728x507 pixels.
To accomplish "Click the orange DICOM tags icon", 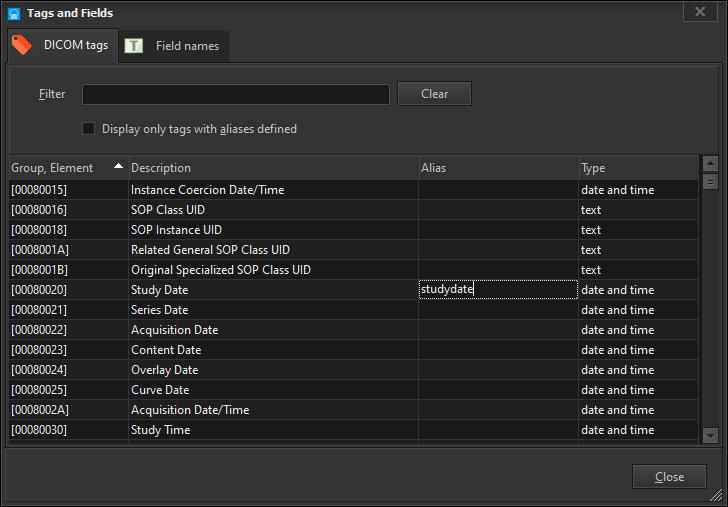I will (22, 45).
